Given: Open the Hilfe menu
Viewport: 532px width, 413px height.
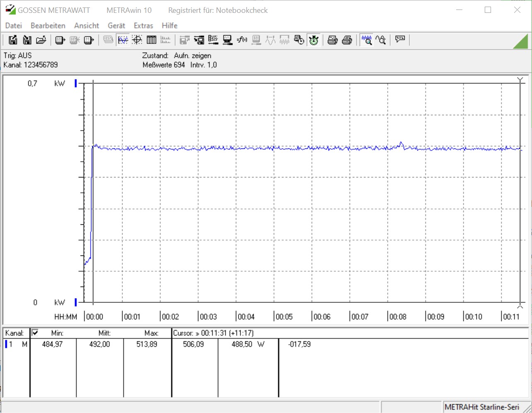Looking at the screenshot, I should pos(169,26).
